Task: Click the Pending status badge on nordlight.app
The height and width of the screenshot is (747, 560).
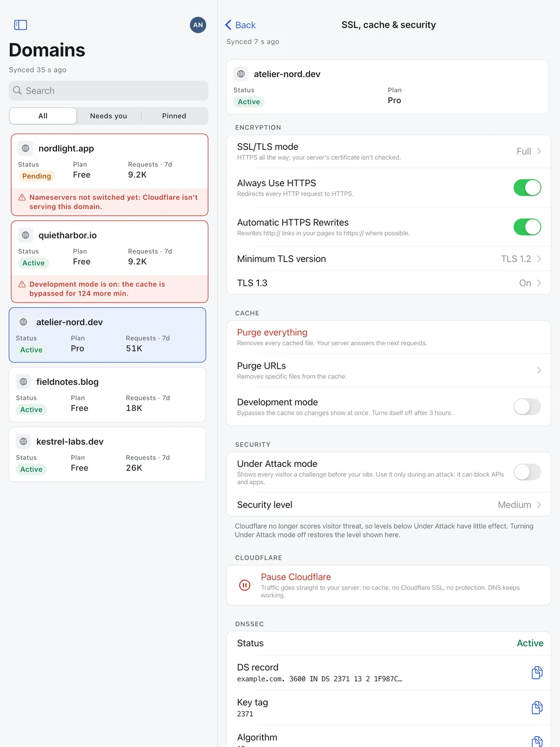Action: coord(36,176)
